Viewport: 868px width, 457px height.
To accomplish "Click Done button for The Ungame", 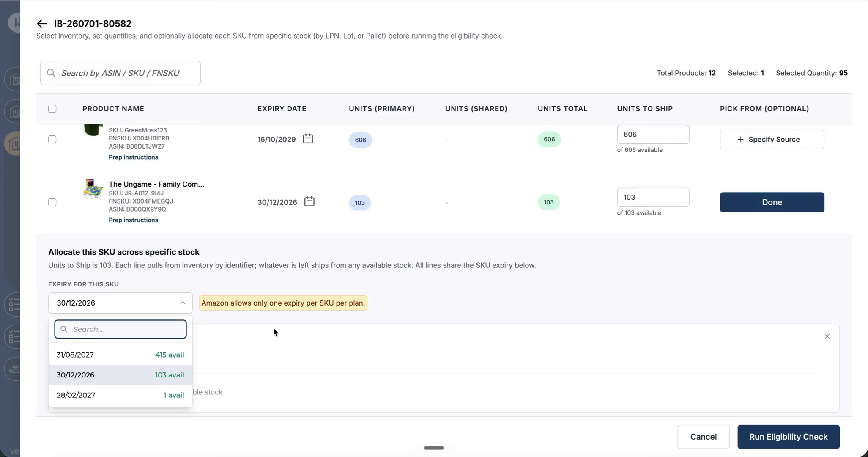I will click(772, 202).
